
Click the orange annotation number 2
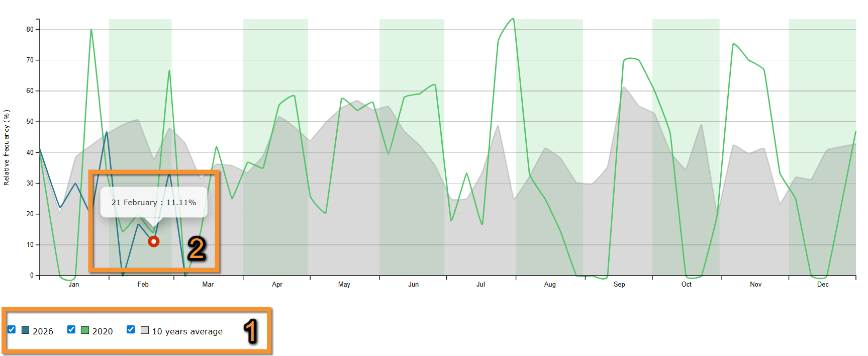coord(197,249)
